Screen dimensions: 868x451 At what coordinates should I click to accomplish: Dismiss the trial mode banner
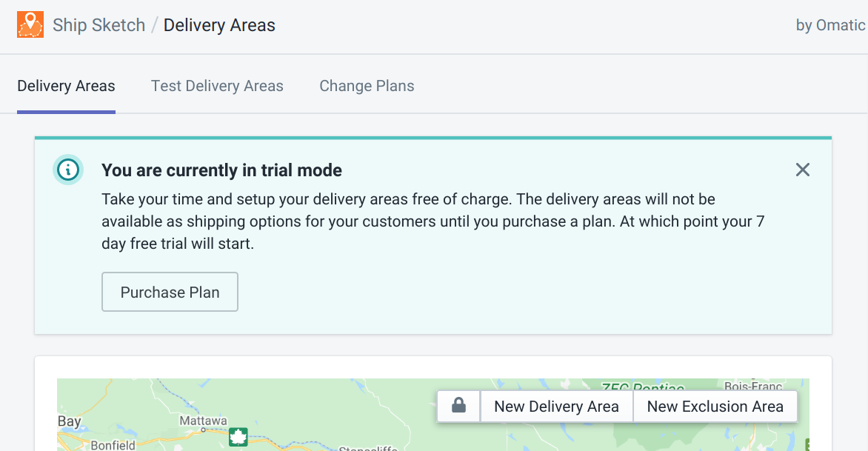pyautogui.click(x=803, y=170)
